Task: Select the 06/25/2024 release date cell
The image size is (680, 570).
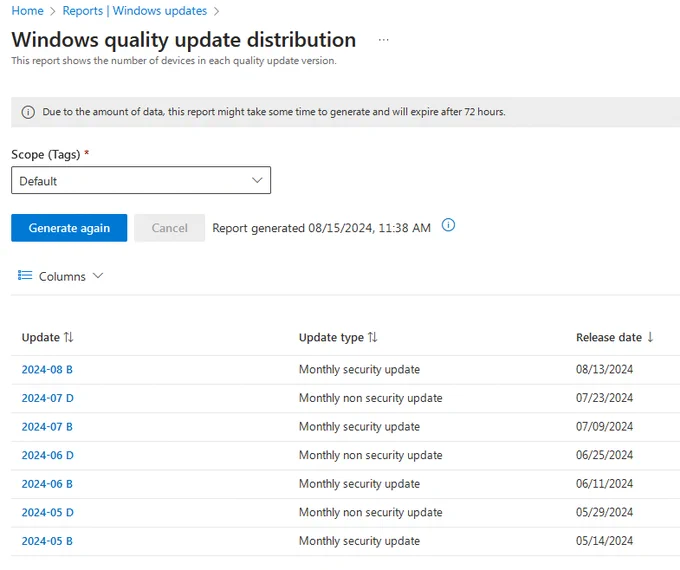Action: [605, 455]
